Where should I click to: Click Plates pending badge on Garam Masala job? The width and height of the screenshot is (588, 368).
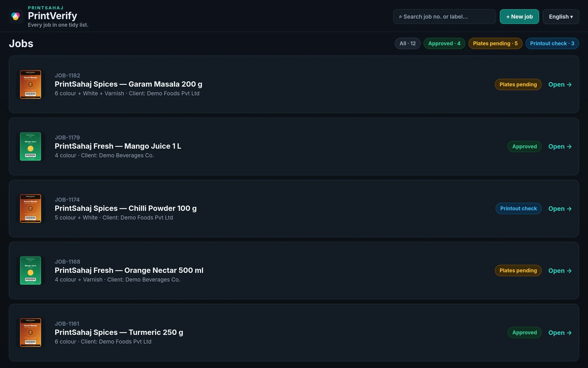(x=518, y=84)
